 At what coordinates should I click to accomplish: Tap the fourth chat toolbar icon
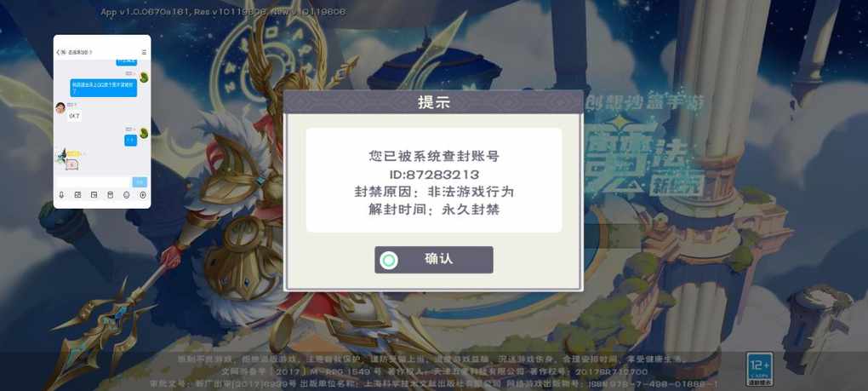[x=110, y=195]
